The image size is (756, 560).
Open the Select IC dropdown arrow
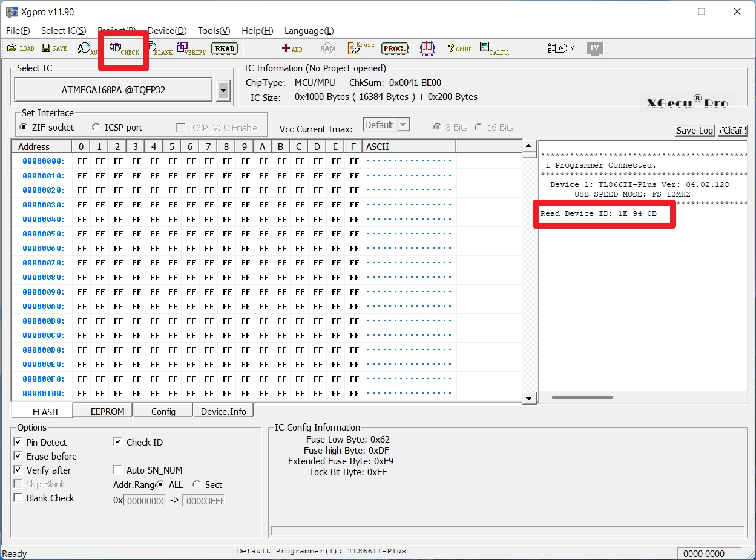224,91
